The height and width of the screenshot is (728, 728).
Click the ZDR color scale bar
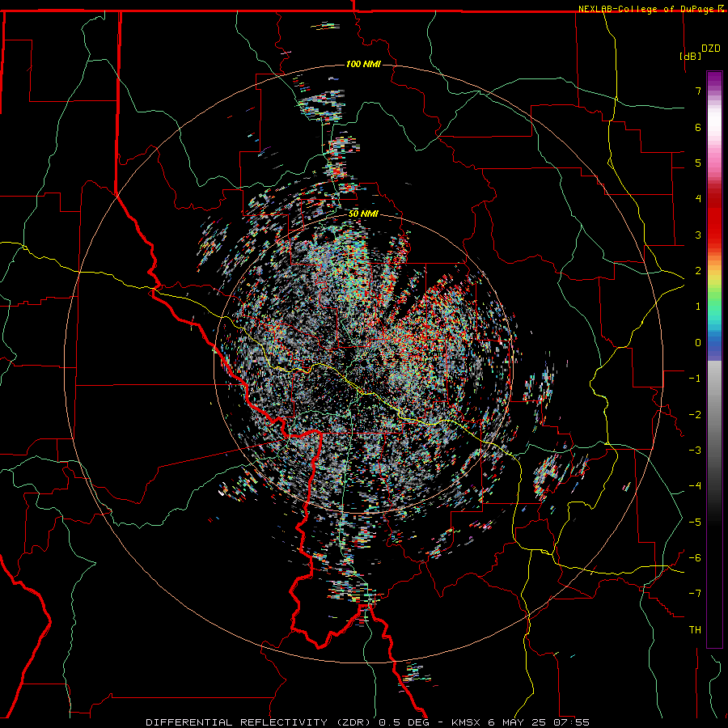point(714,359)
